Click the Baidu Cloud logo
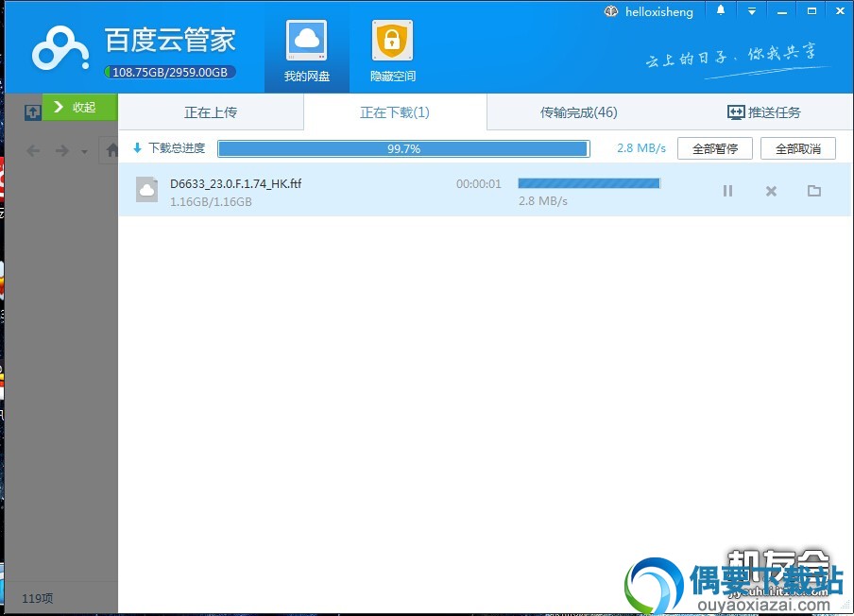Screen dimensions: 854x616 (x=60, y=49)
